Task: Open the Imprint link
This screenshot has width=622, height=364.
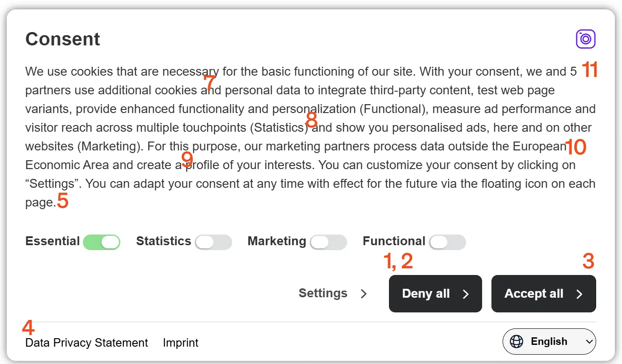Action: (x=180, y=343)
